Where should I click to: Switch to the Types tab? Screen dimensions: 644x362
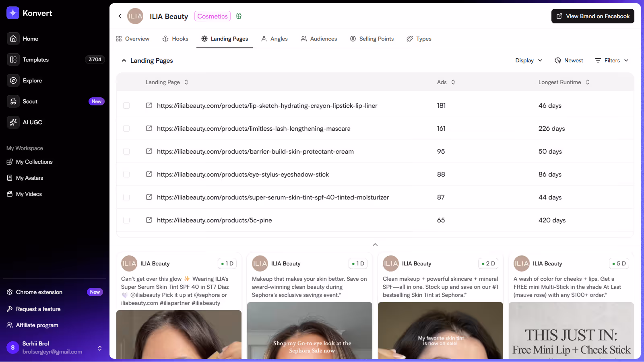(x=419, y=39)
